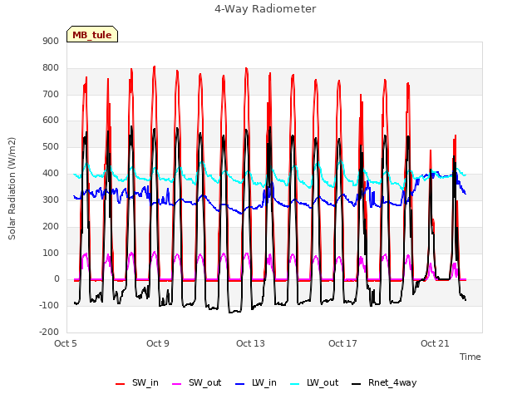This screenshot has width=532, height=399.
Task: Click the 300 y-axis tick label
Action: coord(51,199)
